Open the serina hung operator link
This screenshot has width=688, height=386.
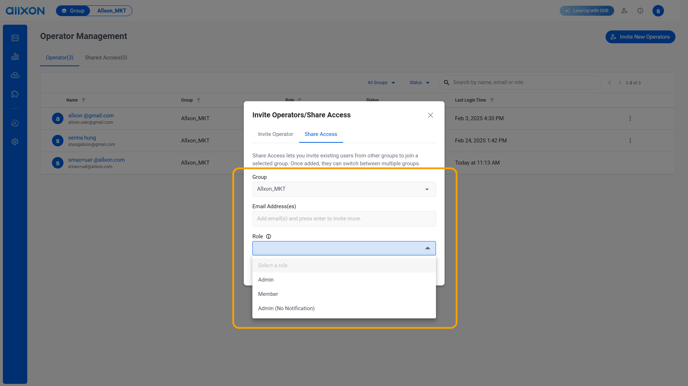(82, 137)
